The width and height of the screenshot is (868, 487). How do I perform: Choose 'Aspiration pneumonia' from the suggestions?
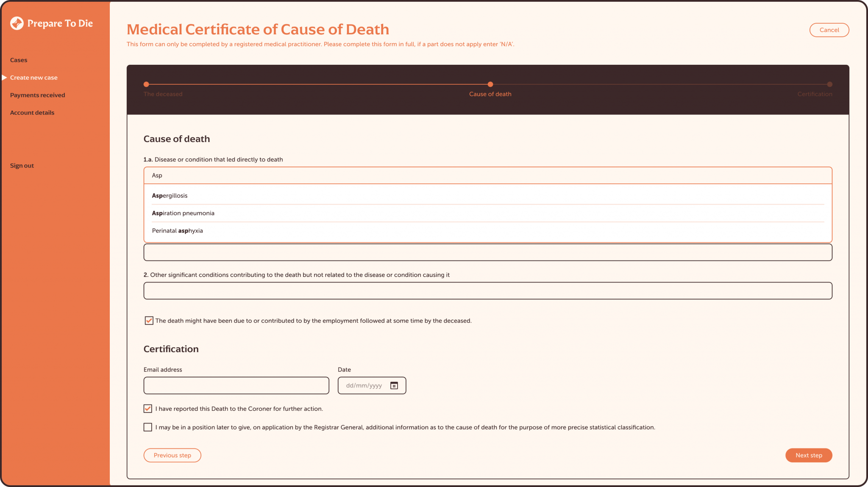183,213
